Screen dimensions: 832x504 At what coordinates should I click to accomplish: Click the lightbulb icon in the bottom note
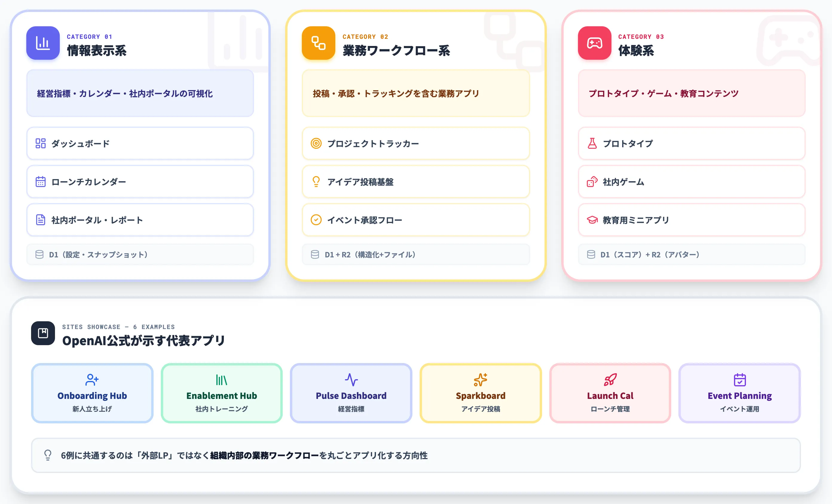point(48,455)
